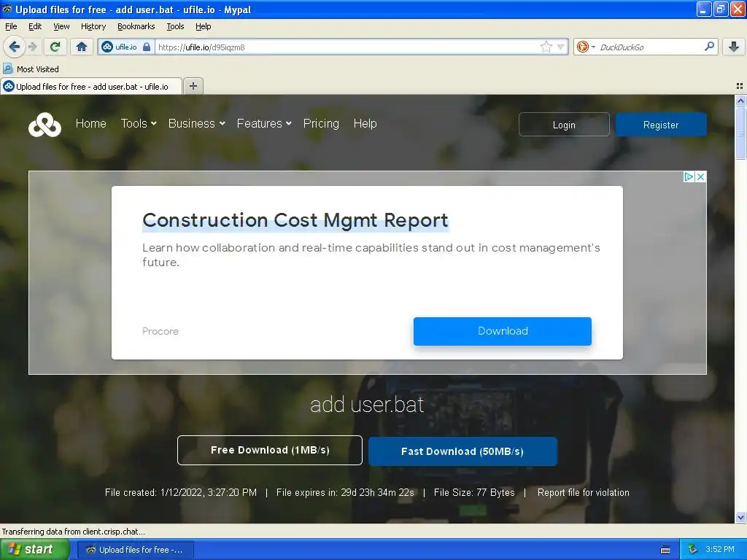The height and width of the screenshot is (560, 747).
Task: Open the DuckDuckGo search engine selector
Action: point(585,47)
